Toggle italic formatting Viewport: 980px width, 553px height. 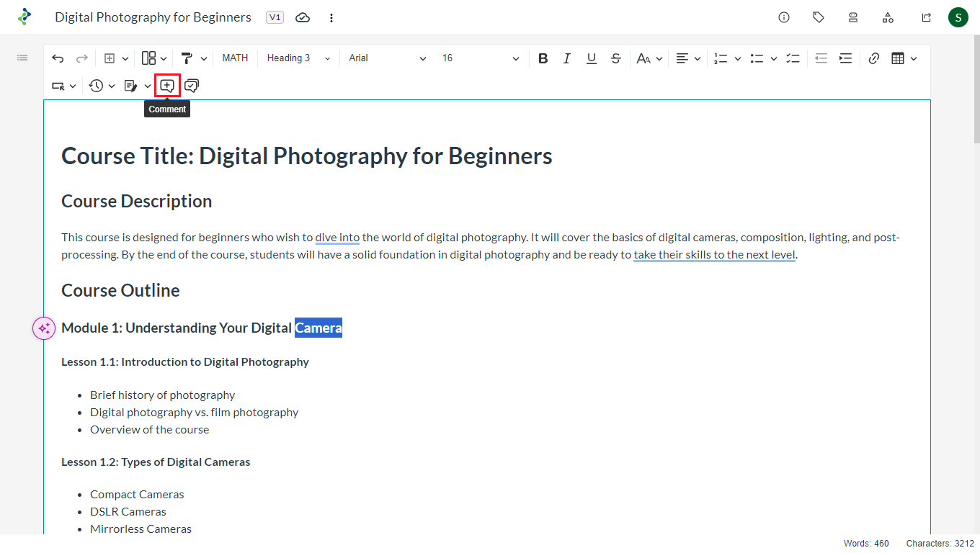pos(567,58)
